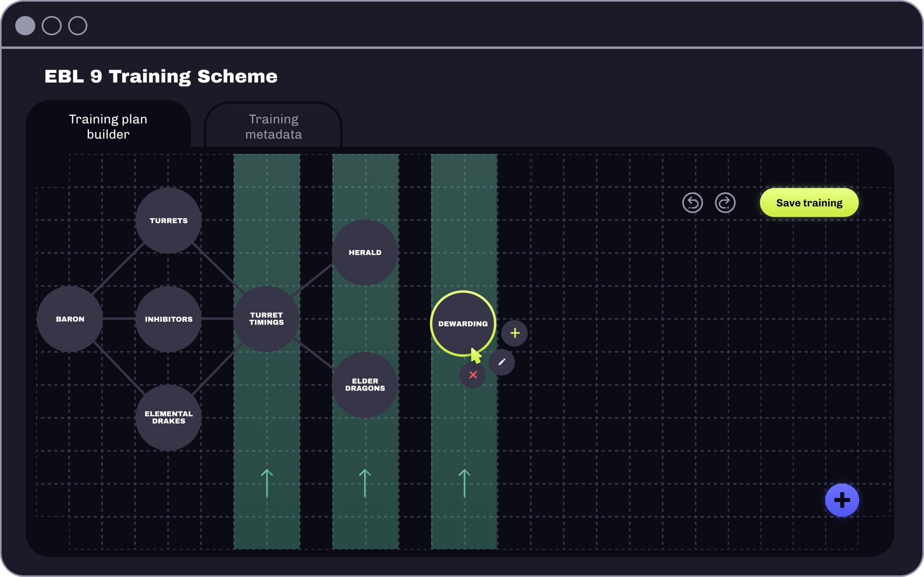Click the Herald node
The height and width of the screenshot is (577, 924).
(x=365, y=252)
